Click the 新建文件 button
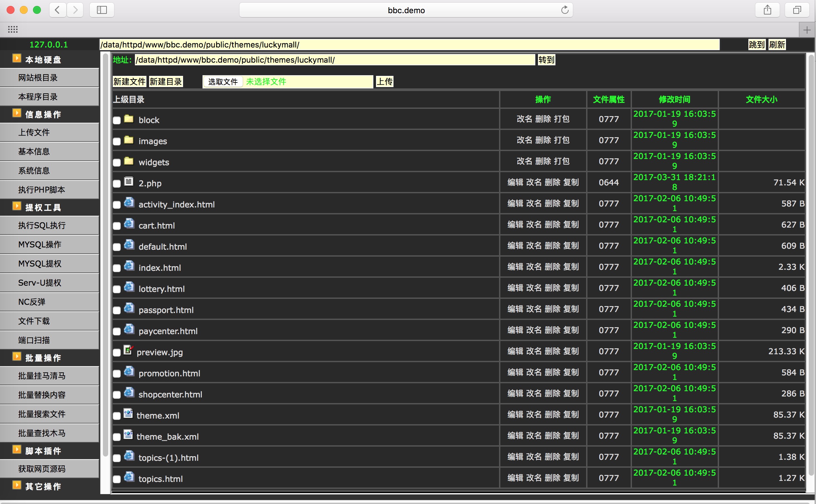The width and height of the screenshot is (816, 504). tap(129, 82)
